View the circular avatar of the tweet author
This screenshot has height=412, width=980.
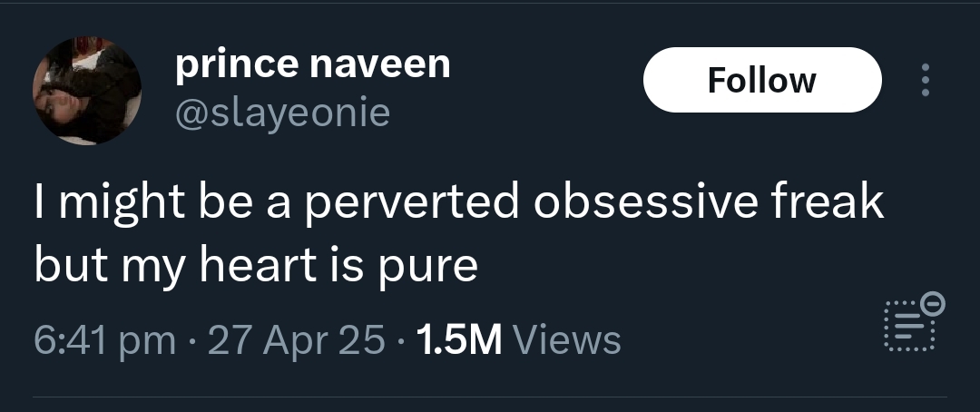click(x=88, y=91)
